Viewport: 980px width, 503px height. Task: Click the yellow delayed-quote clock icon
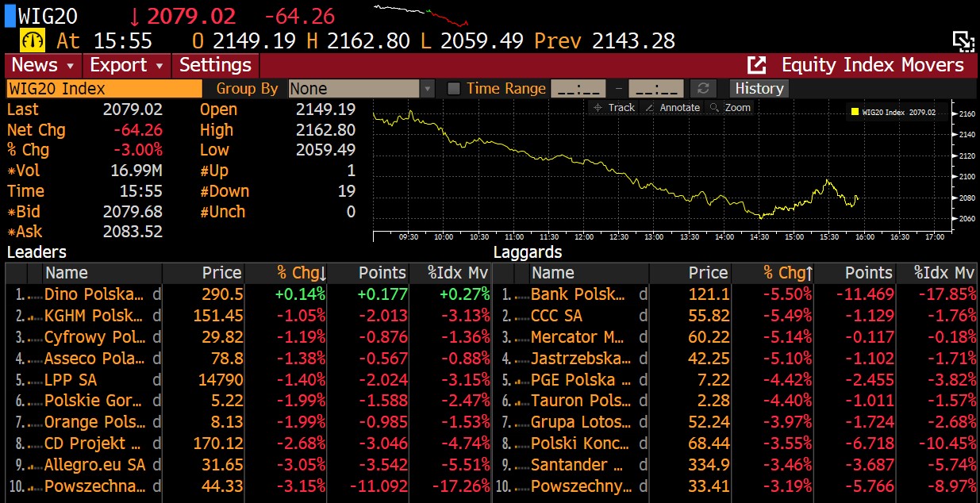33,40
